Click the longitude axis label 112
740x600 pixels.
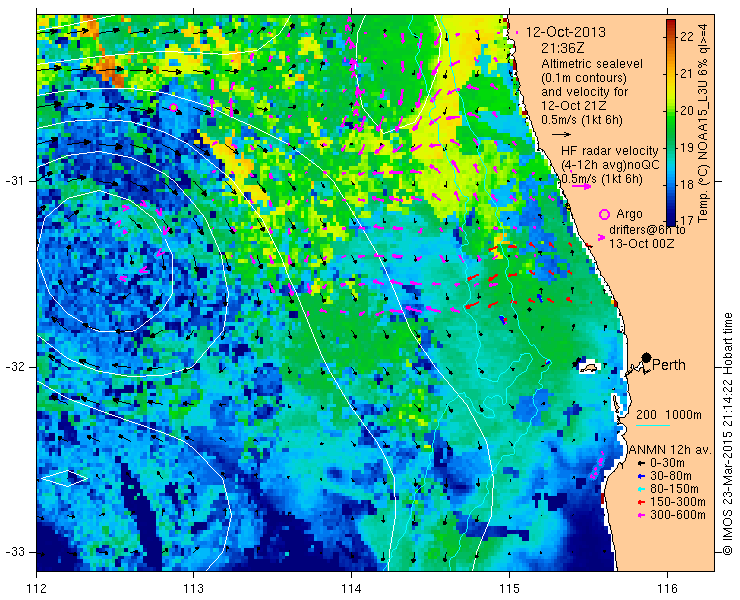point(36,588)
